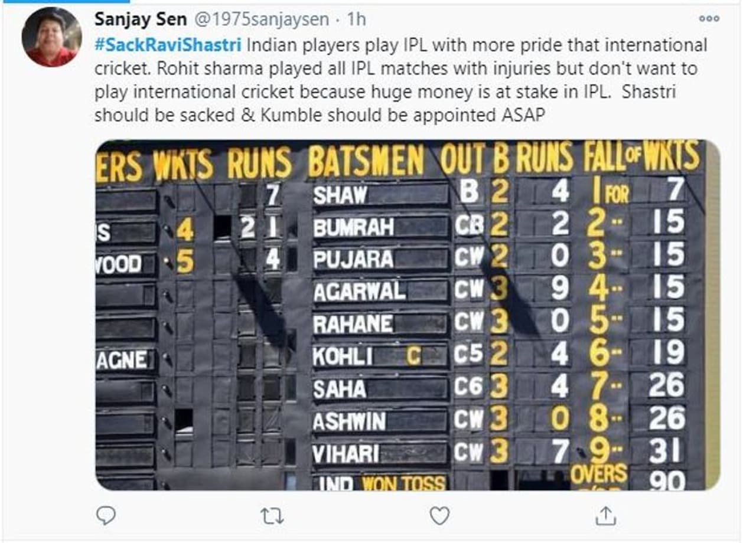Click SHAW name on the scoreboard image
Image resolution: width=756 pixels, height=543 pixels.
(340, 195)
